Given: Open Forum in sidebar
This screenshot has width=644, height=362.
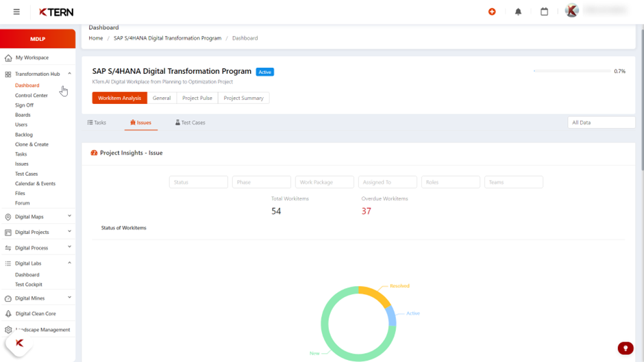Looking at the screenshot, I should tap(22, 203).
